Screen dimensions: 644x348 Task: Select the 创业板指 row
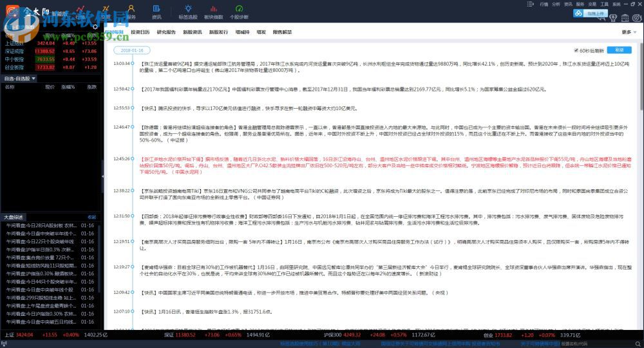(x=50, y=68)
